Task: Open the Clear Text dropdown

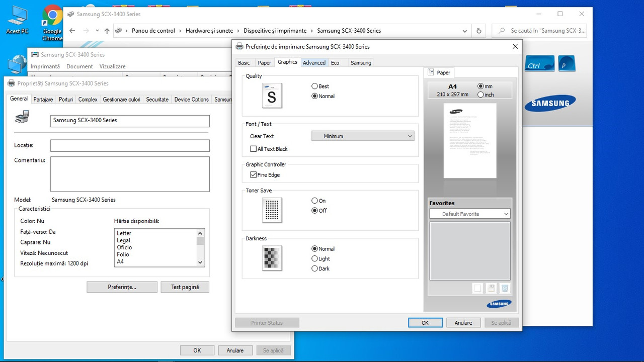Action: point(363,136)
